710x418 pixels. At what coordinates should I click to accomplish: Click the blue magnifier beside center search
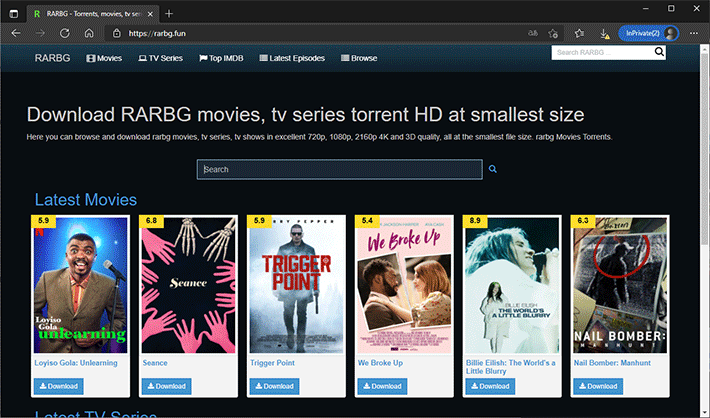(x=493, y=169)
